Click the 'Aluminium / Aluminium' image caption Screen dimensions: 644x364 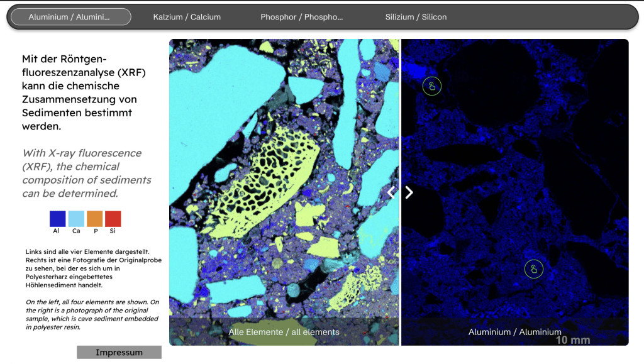[x=514, y=332]
